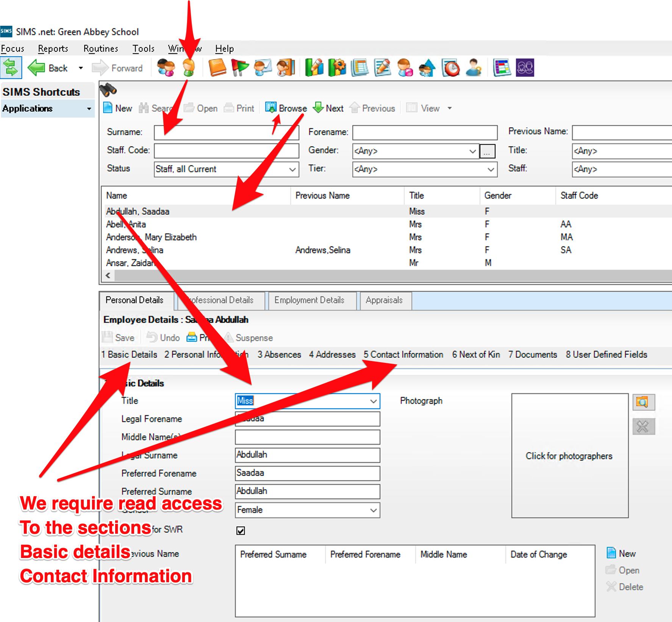672x622 pixels.
Task: Open the Routines menu
Action: pos(101,48)
